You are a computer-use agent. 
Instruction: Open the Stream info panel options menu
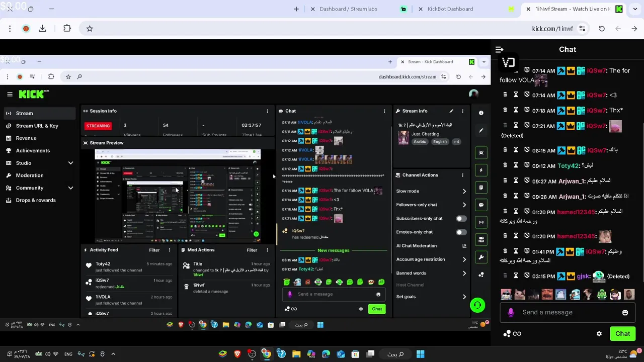(x=462, y=111)
